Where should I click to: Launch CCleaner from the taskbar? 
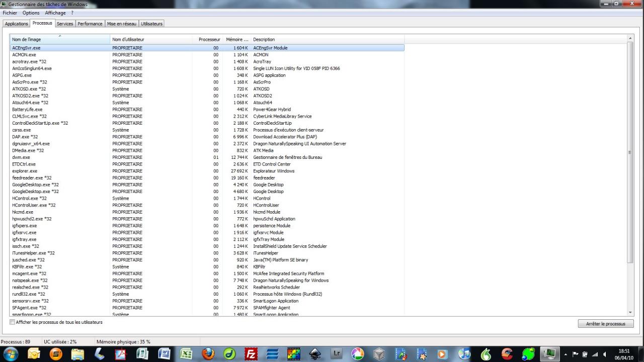(x=507, y=354)
